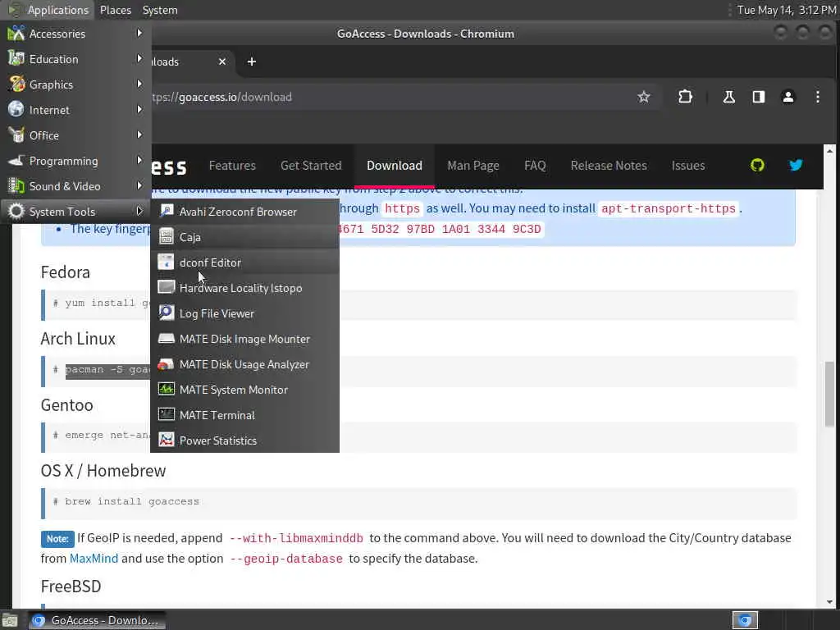The width and height of the screenshot is (840, 630).
Task: Click the MATE System Monitor icon
Action: coord(166,390)
